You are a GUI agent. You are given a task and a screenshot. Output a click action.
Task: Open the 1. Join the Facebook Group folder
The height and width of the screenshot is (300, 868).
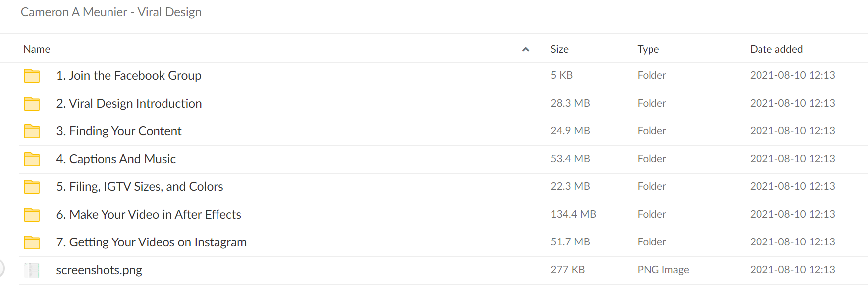[129, 76]
